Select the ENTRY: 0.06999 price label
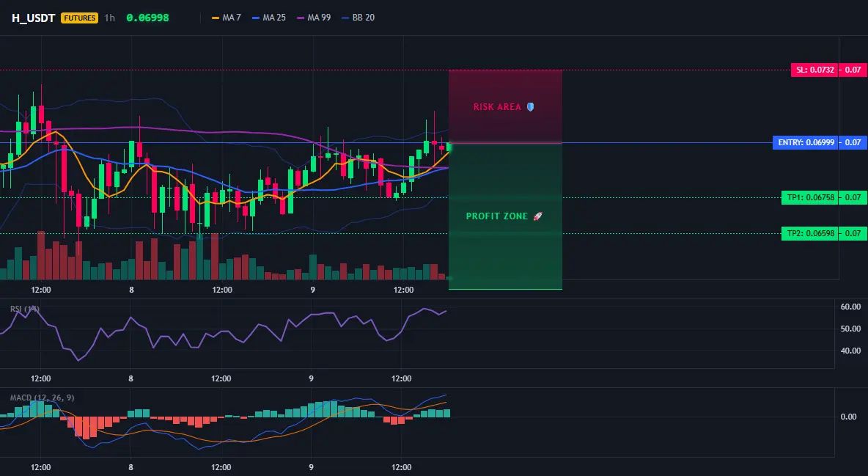Viewport: 868px width, 476px height. 805,142
